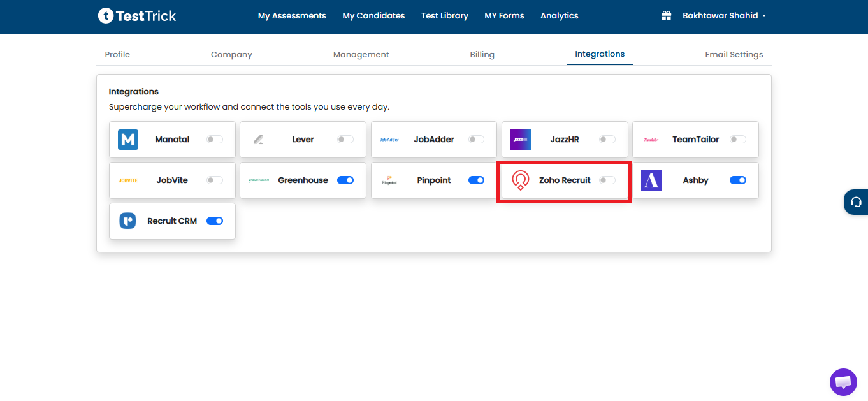Click the JobAdder card label
Screen dimensions: 868x401
tap(434, 140)
